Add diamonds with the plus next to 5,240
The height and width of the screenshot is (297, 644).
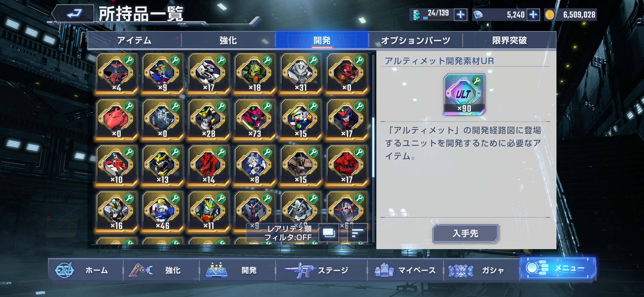pos(533,15)
